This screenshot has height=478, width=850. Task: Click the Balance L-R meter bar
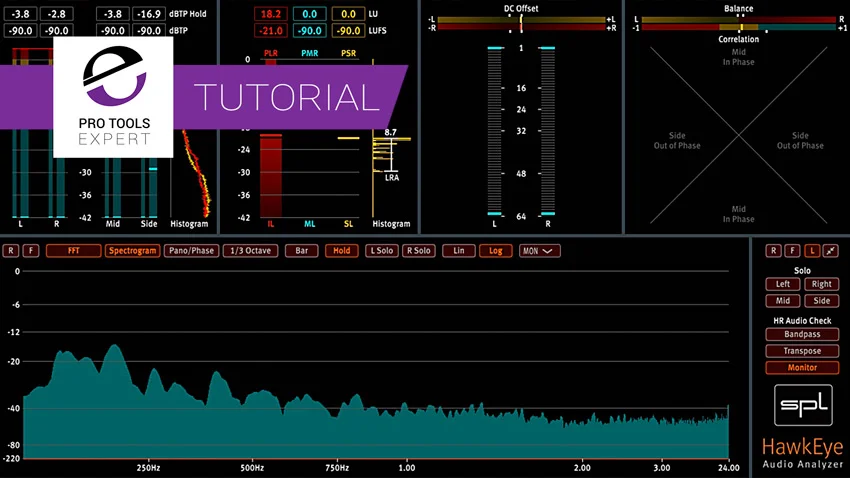pyautogui.click(x=739, y=20)
